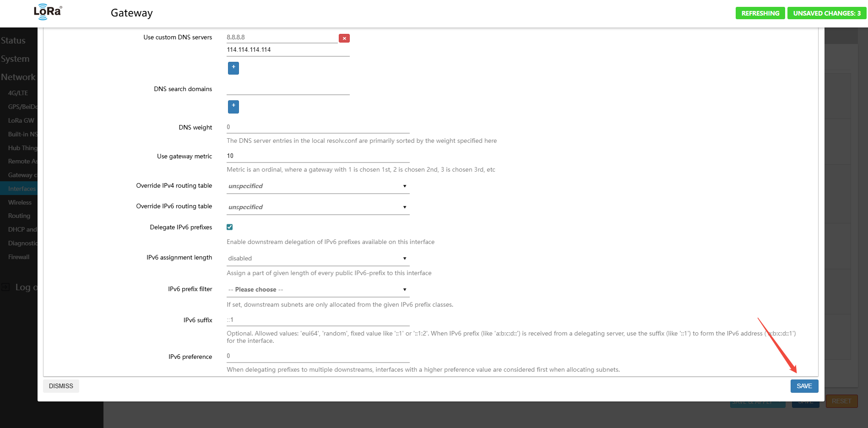Image resolution: width=868 pixels, height=428 pixels.
Task: Open the IPv6 prefix filter dropdown
Action: click(318, 290)
